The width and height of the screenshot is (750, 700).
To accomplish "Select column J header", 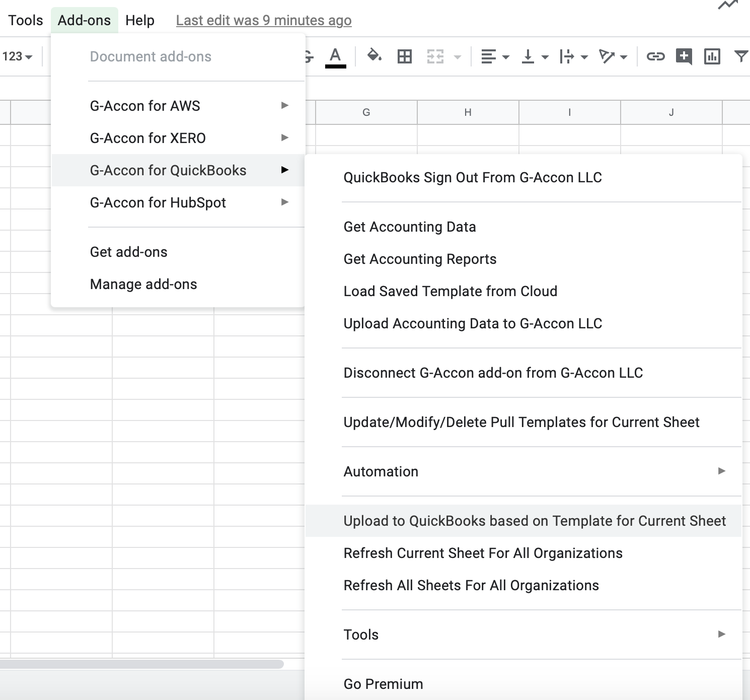I will click(x=671, y=112).
